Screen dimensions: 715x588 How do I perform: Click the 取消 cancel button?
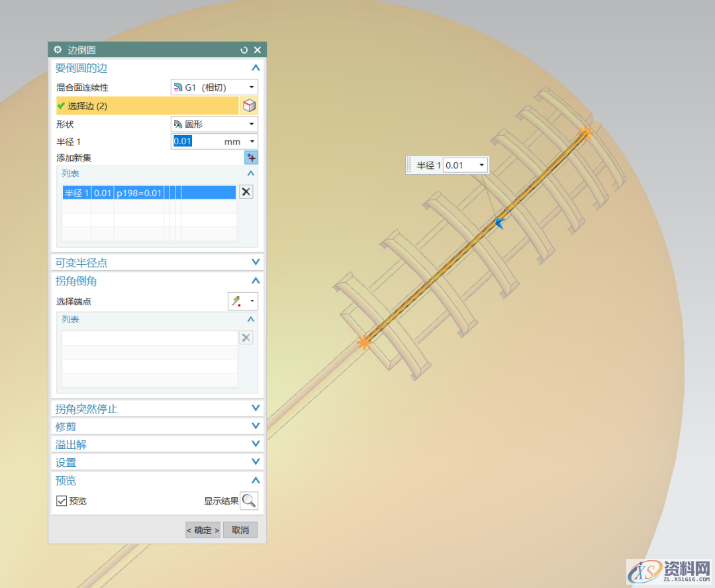click(x=240, y=530)
